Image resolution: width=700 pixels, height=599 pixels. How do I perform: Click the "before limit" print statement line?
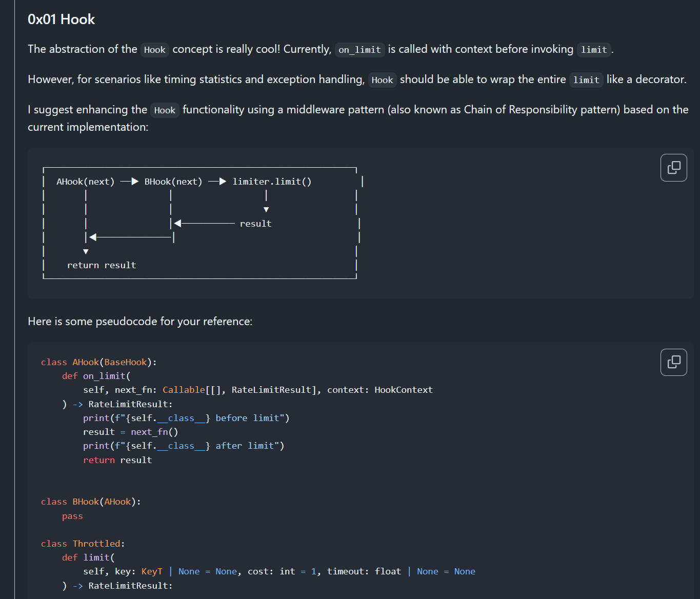(186, 418)
